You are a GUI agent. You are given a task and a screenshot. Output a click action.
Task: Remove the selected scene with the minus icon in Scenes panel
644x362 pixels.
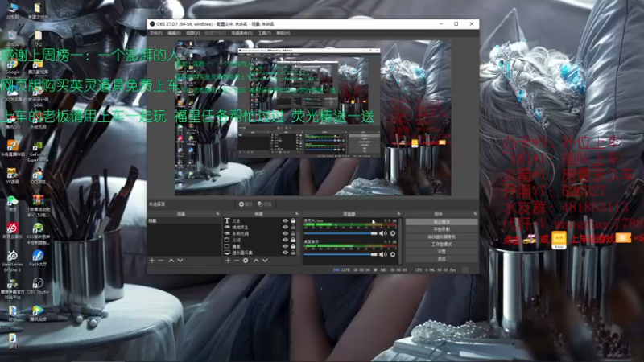(x=160, y=261)
